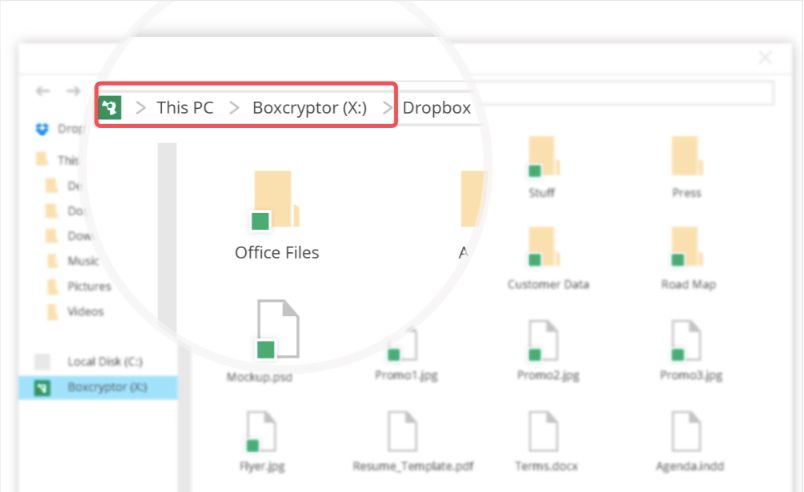Open Dropbox in the sidebar
The image size is (804, 492).
(59, 129)
